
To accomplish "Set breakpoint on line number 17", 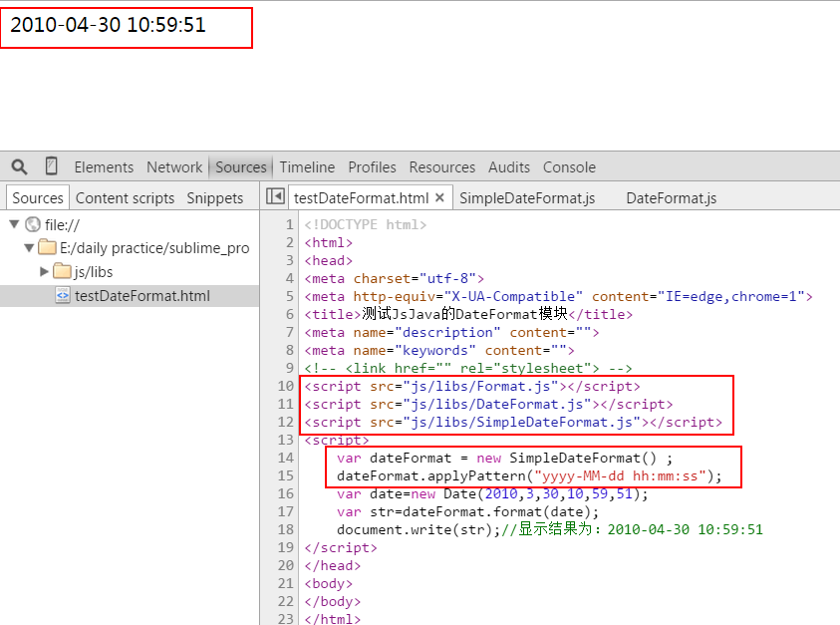I will coord(286,511).
